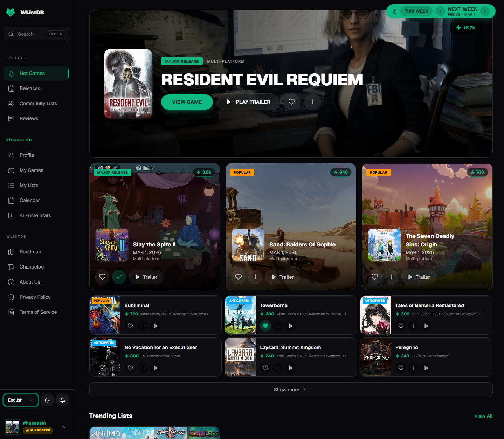The image size is (504, 439).
Task: Click VIEW GAME for Resident Evil Requiem
Action: [x=187, y=102]
